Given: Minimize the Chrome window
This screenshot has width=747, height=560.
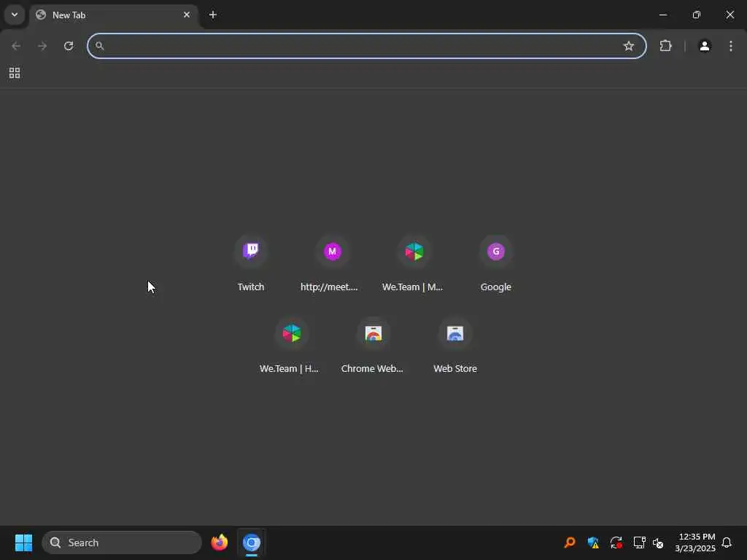Looking at the screenshot, I should 662,15.
